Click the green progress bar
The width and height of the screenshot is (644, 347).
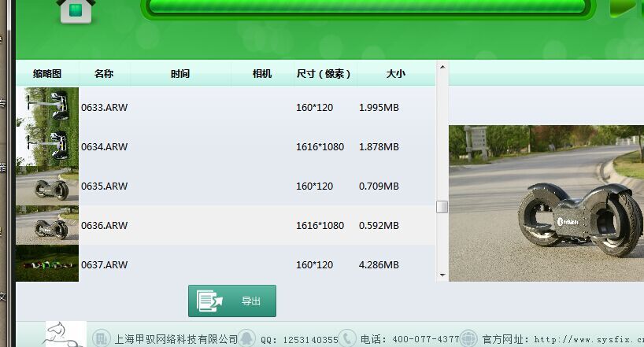click(366, 7)
